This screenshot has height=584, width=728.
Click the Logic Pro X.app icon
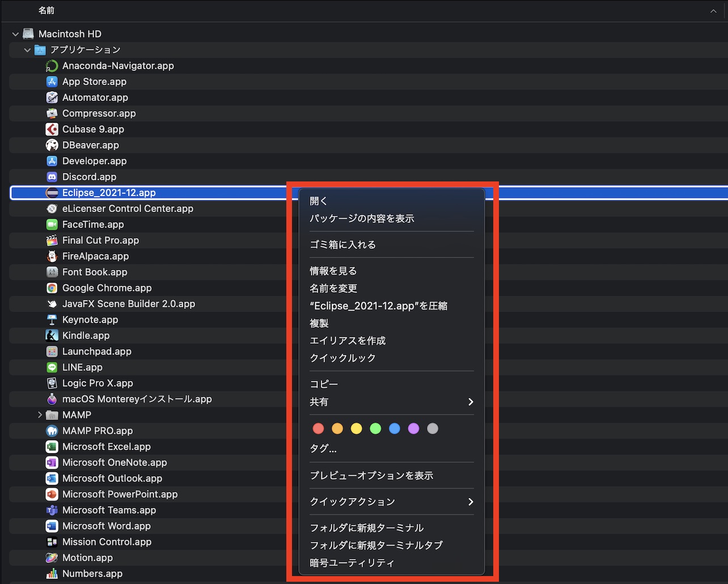click(x=52, y=383)
